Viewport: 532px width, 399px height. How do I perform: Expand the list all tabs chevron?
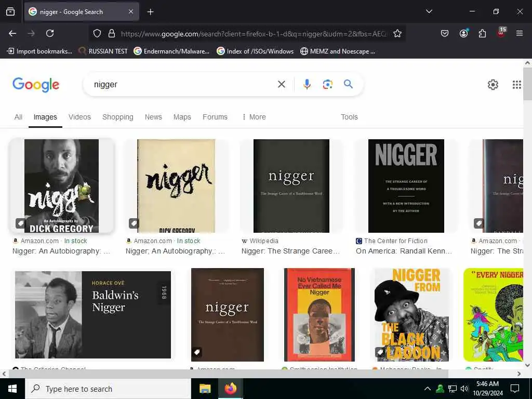[429, 11]
